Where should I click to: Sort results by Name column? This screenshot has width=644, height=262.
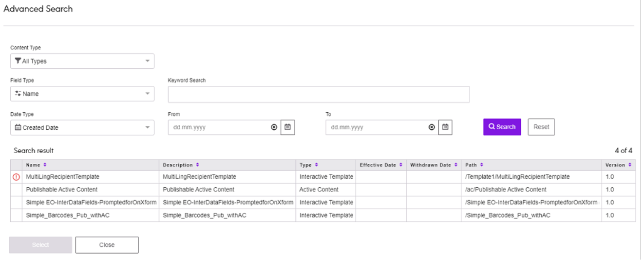pos(45,165)
